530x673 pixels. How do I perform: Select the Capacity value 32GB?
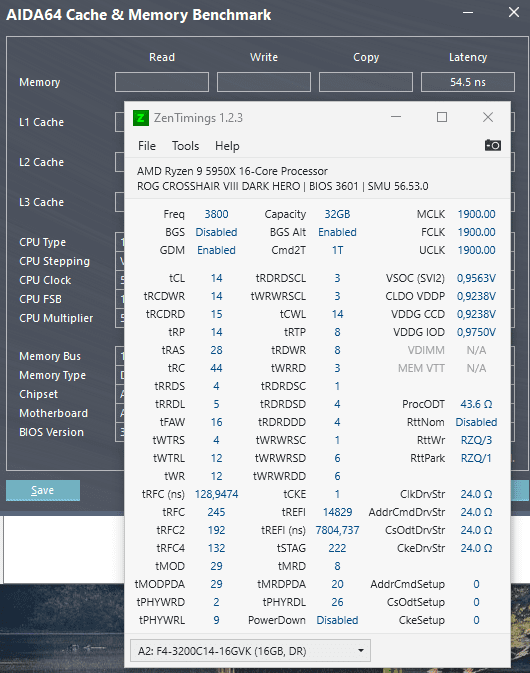click(x=337, y=214)
